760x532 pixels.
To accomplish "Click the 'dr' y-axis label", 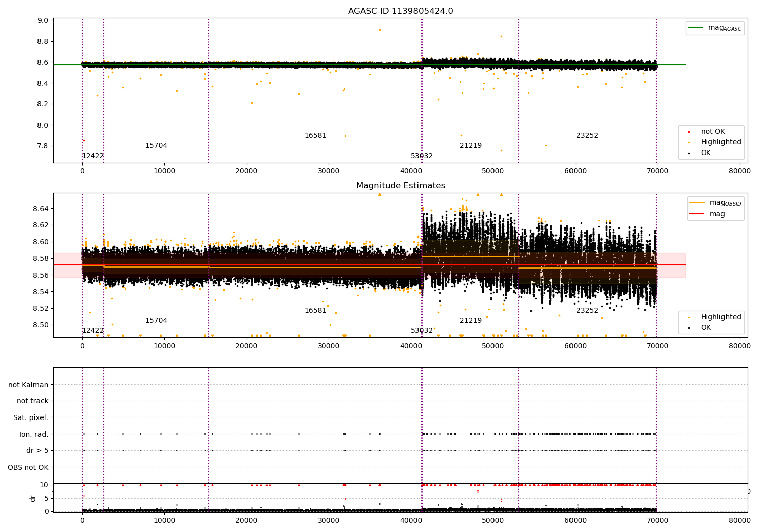I will (x=33, y=498).
